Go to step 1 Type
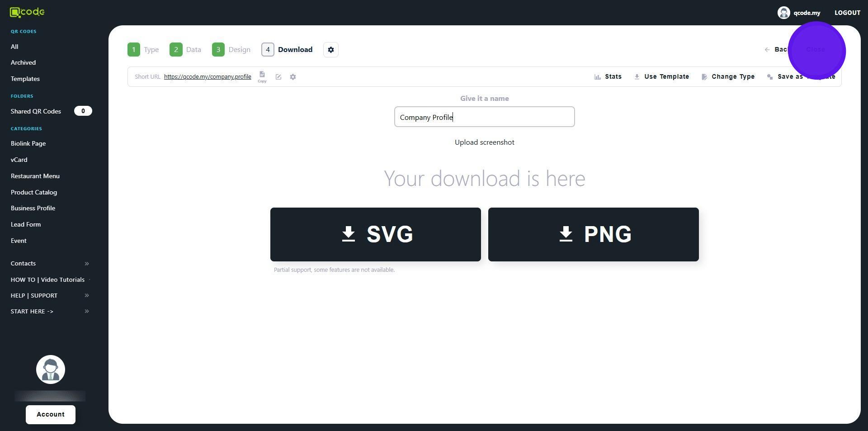868x431 pixels. coord(143,50)
